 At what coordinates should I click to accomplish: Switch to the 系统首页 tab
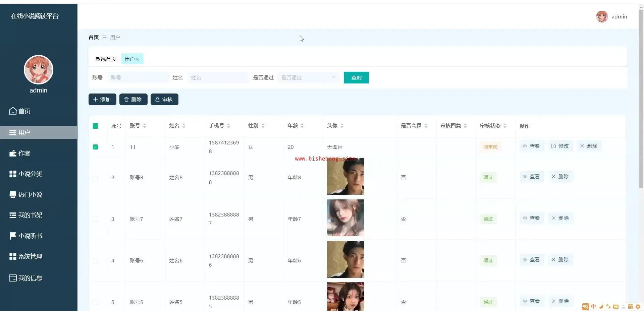point(106,59)
